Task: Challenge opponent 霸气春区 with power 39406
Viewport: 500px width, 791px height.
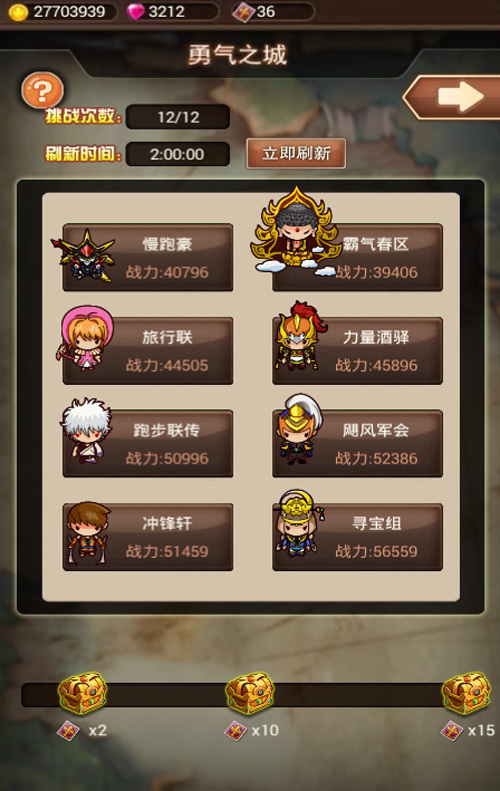Action: pyautogui.click(x=357, y=258)
